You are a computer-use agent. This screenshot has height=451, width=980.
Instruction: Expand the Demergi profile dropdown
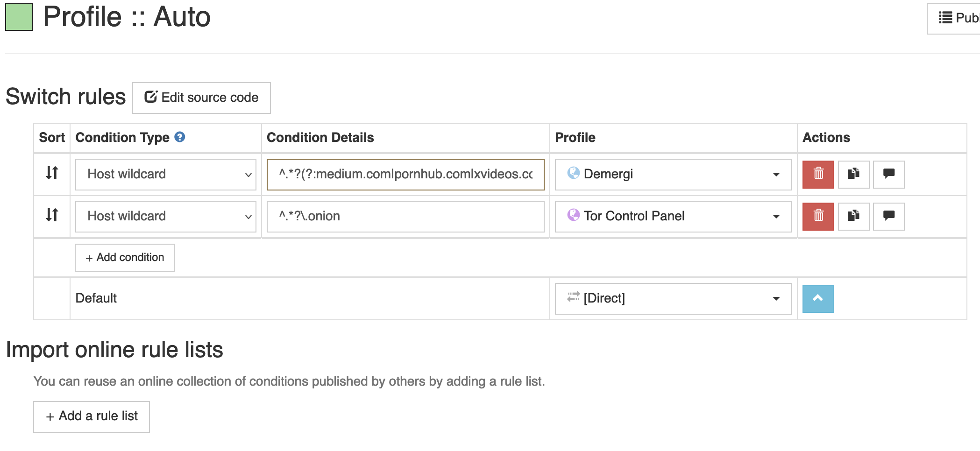point(673,175)
